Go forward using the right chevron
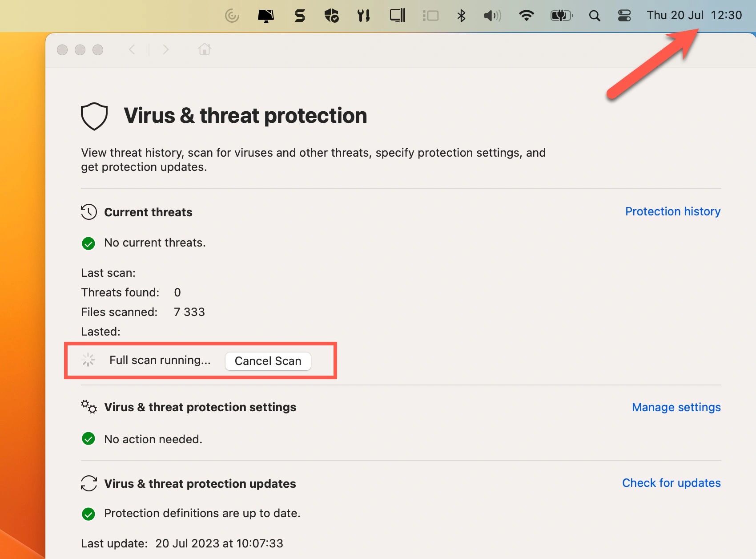The height and width of the screenshot is (559, 756). coord(165,49)
